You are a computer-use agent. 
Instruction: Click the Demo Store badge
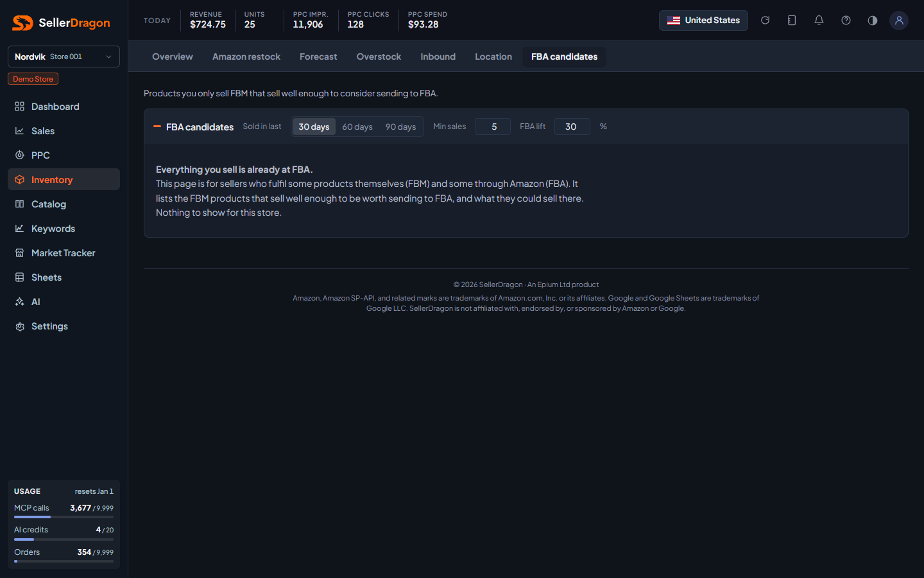tap(33, 79)
